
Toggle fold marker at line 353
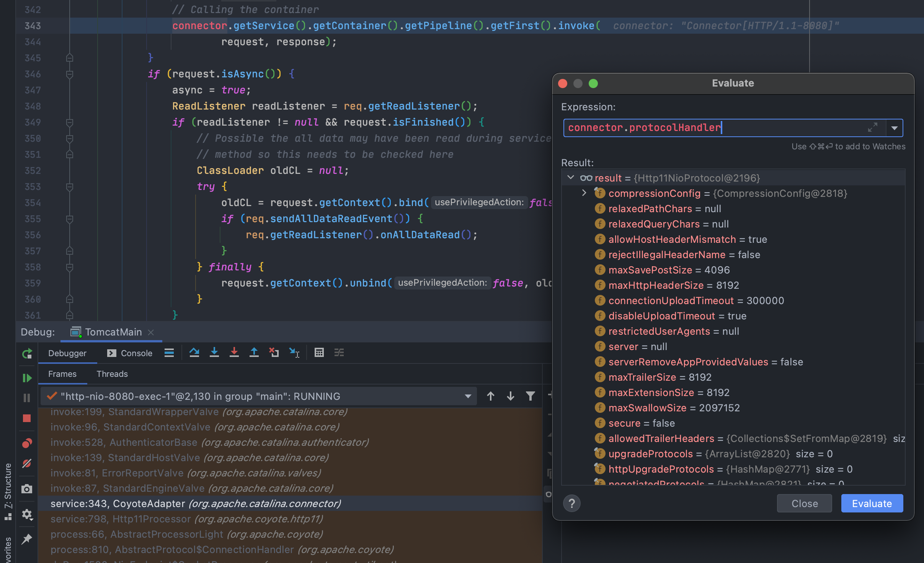pyautogui.click(x=70, y=187)
